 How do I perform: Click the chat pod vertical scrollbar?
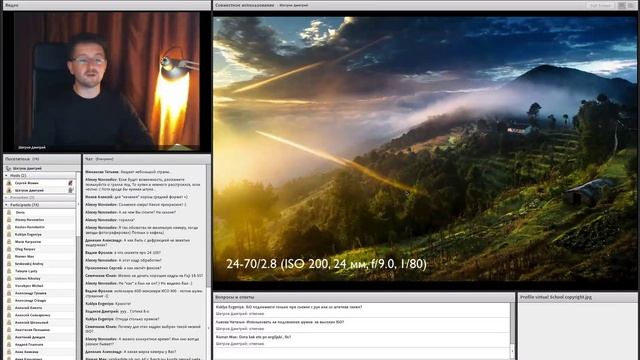point(209,262)
